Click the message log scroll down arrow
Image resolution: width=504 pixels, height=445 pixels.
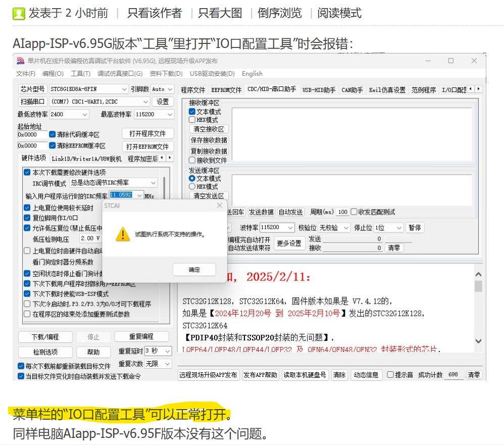[x=478, y=341]
